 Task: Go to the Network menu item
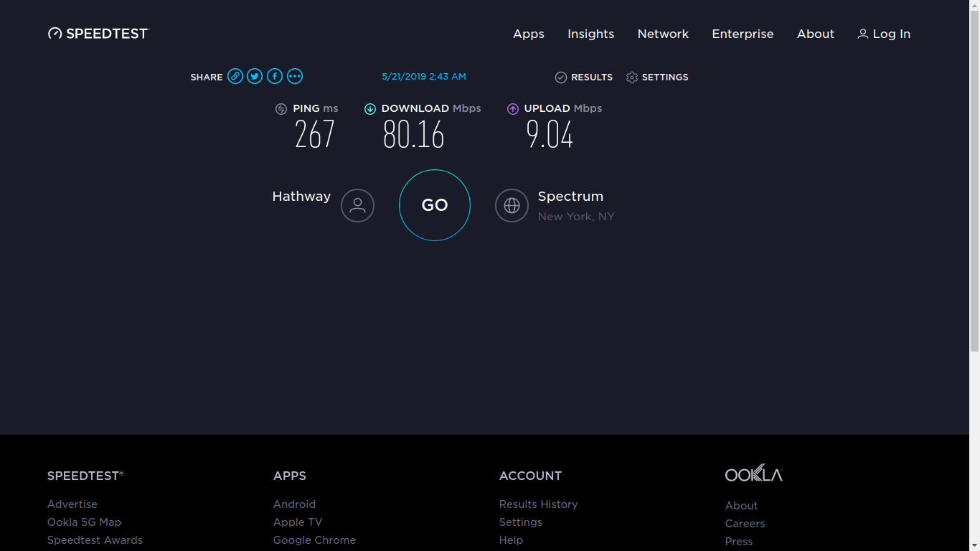pyautogui.click(x=663, y=34)
